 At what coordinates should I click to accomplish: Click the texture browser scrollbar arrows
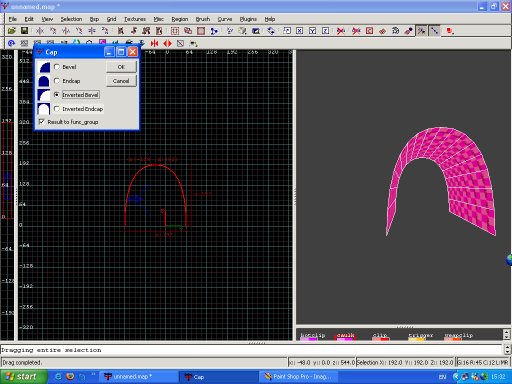tap(507, 334)
